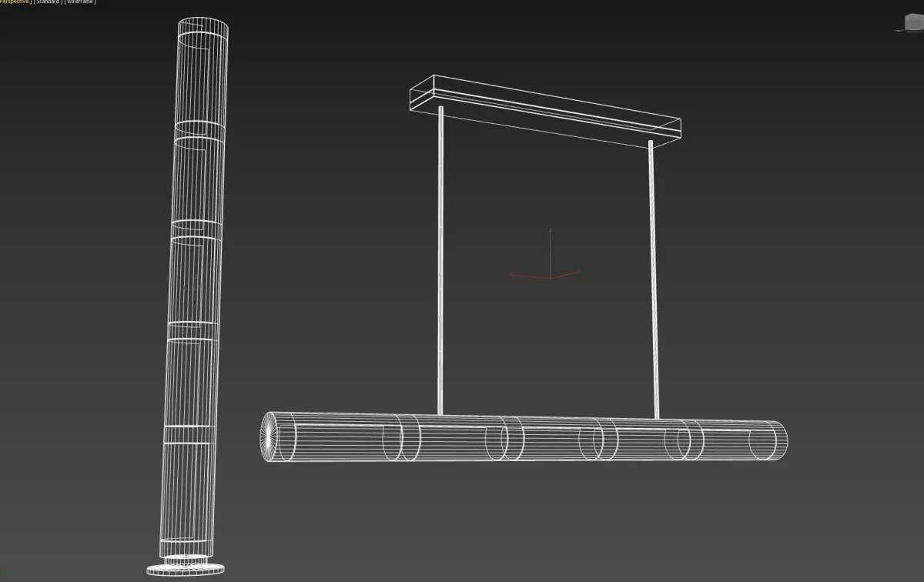Open the Perspective viewport label menu

click(x=14, y=2)
